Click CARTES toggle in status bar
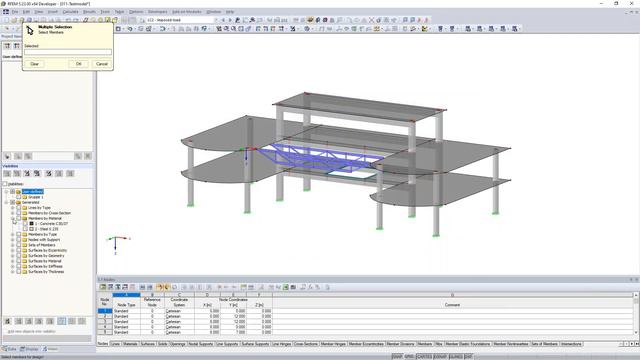 [424, 357]
